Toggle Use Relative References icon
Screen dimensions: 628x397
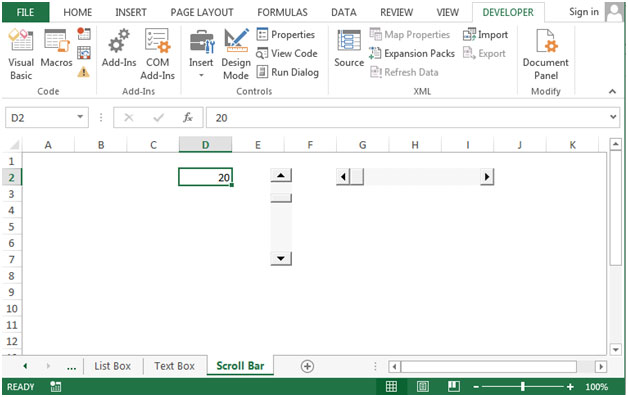tap(84, 52)
